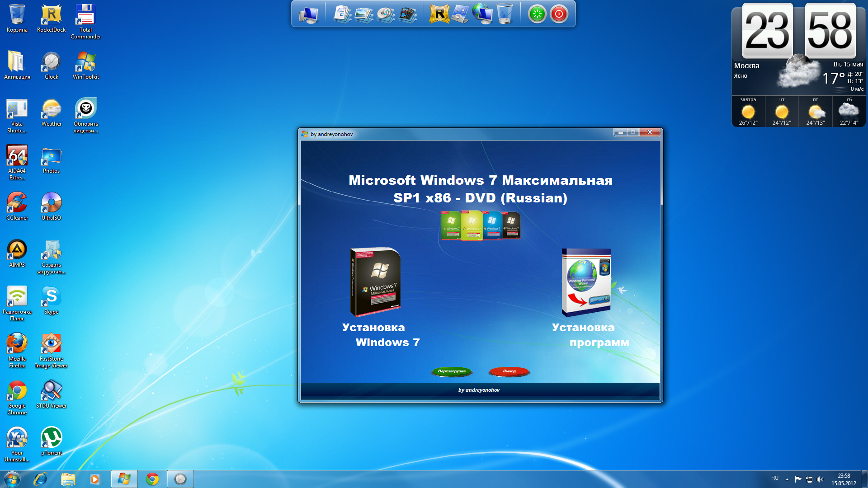868x488 pixels.
Task: Toggle RU keyboard layout indicator
Action: pos(771,479)
